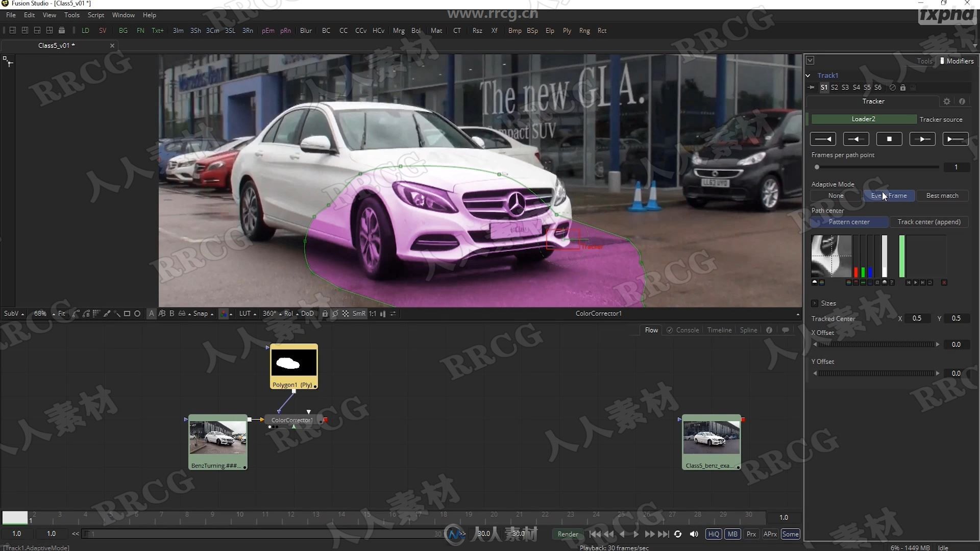
Task: Expand the Sizes section
Action: pyautogui.click(x=815, y=303)
